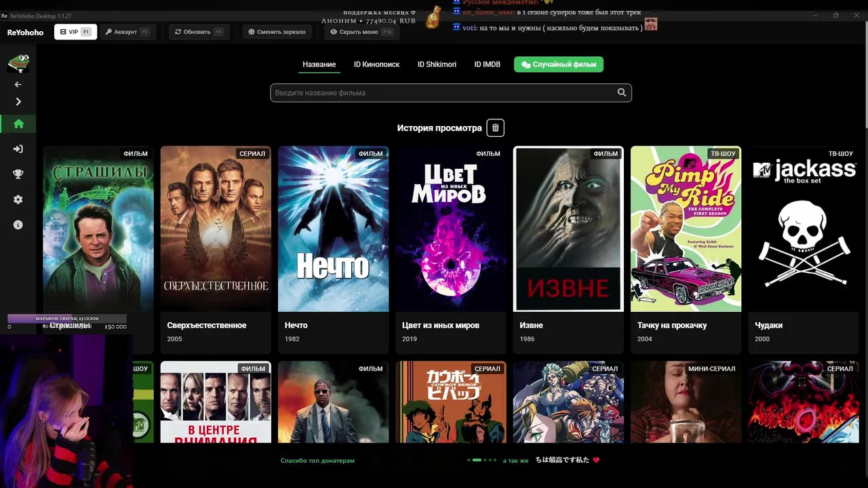
Task: Click the Обновить refresh button
Action: (x=199, y=32)
